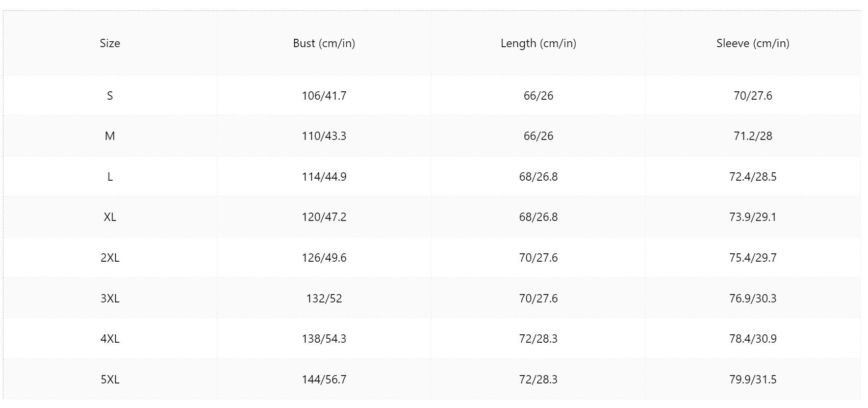Viewport: 868px width, 408px height.
Task: Click sleeve value 71.2/28
Action: tap(753, 136)
